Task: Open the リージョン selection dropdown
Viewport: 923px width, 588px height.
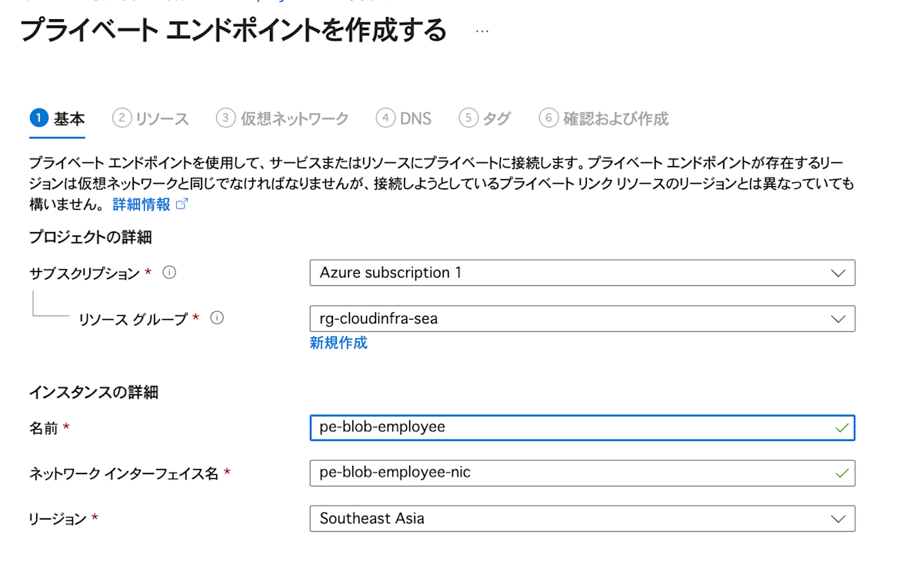Action: (838, 518)
